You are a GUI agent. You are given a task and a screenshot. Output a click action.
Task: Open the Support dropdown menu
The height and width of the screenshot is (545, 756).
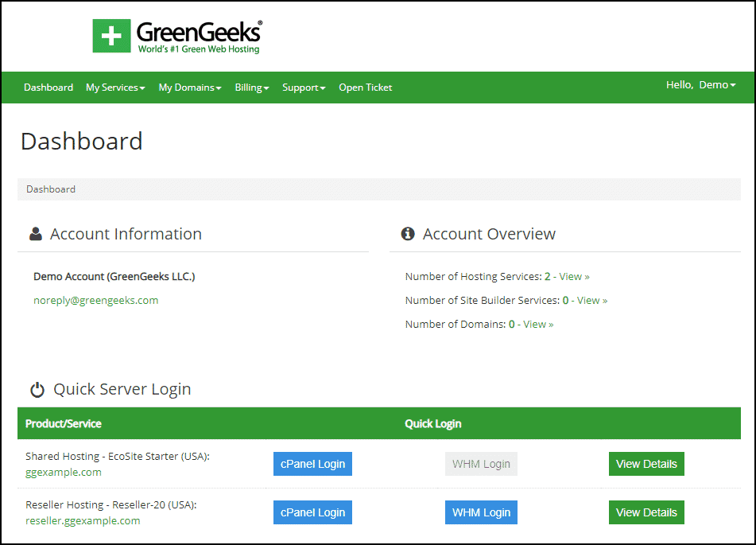click(x=304, y=88)
